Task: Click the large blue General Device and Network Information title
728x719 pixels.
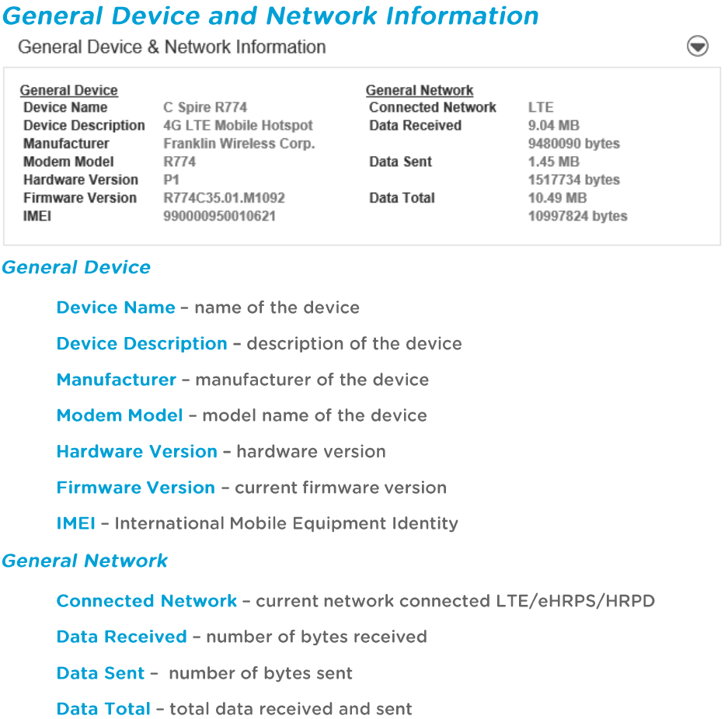Action: click(x=270, y=16)
